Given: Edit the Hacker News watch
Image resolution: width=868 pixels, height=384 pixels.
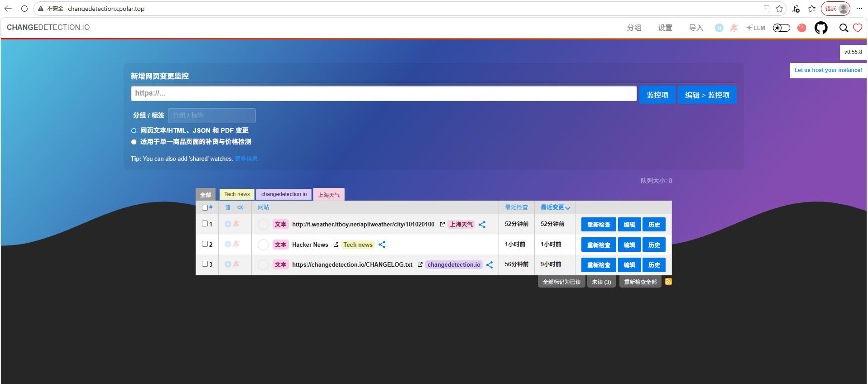Looking at the screenshot, I should 629,245.
